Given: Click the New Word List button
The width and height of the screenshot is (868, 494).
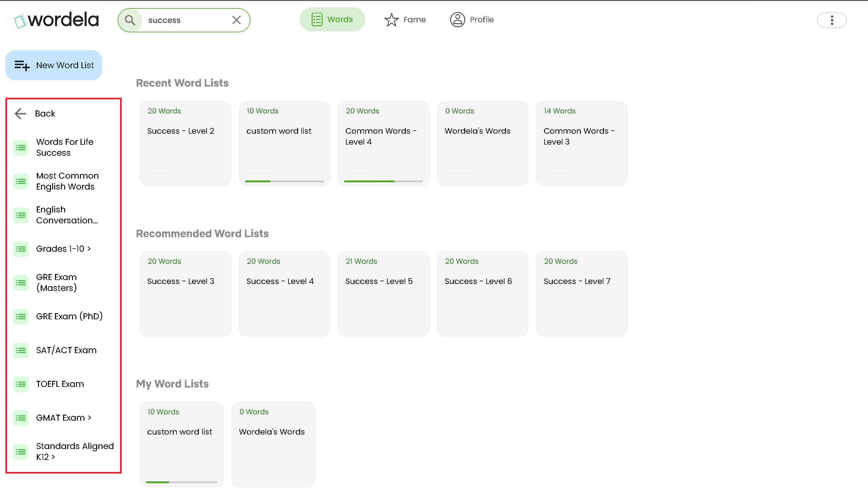Looking at the screenshot, I should tap(54, 65).
